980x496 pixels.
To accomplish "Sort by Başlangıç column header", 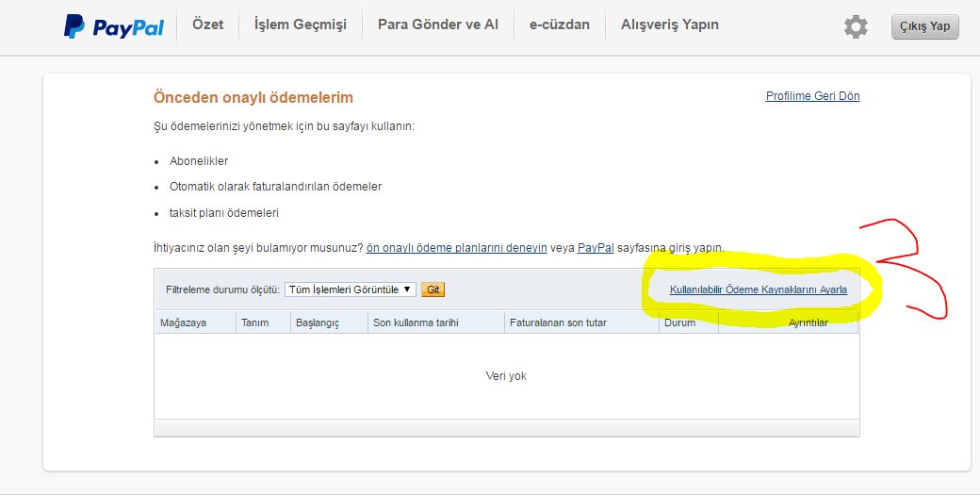I will tap(317, 322).
